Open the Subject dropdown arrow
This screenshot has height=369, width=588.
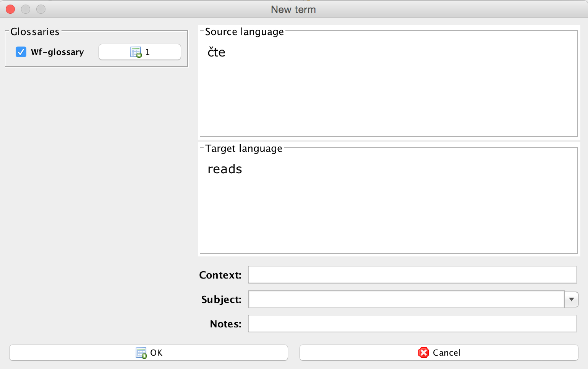tap(571, 300)
